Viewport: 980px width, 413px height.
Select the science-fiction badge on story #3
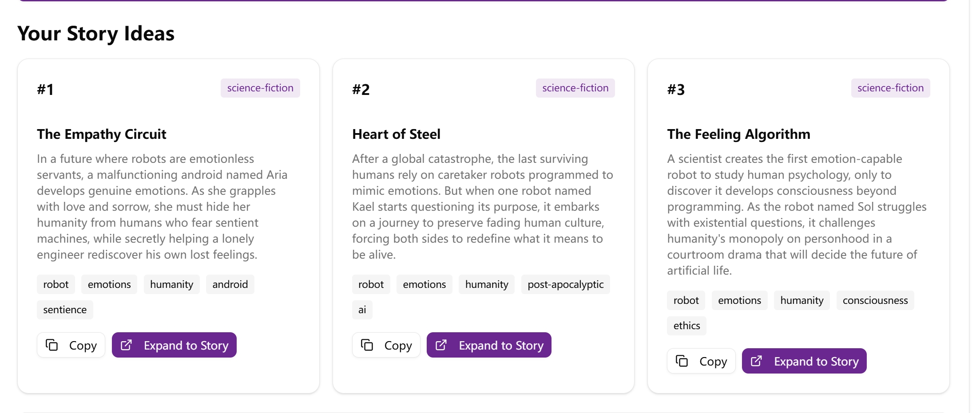tap(890, 87)
